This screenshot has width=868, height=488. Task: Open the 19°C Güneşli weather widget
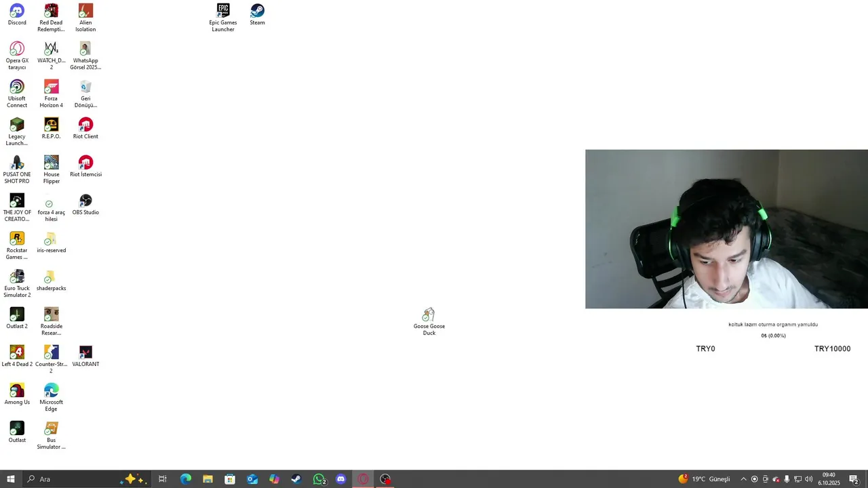click(705, 479)
